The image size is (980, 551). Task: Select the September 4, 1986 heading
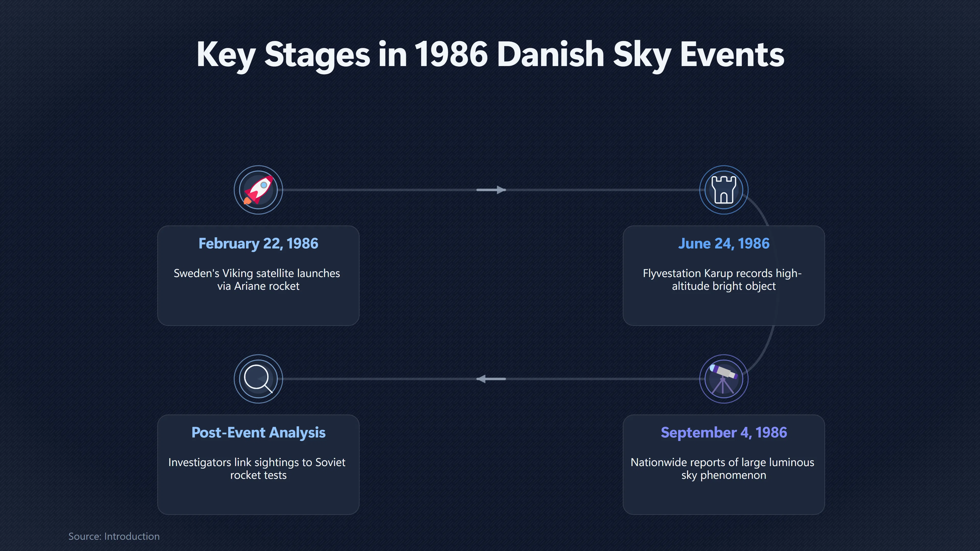point(724,432)
